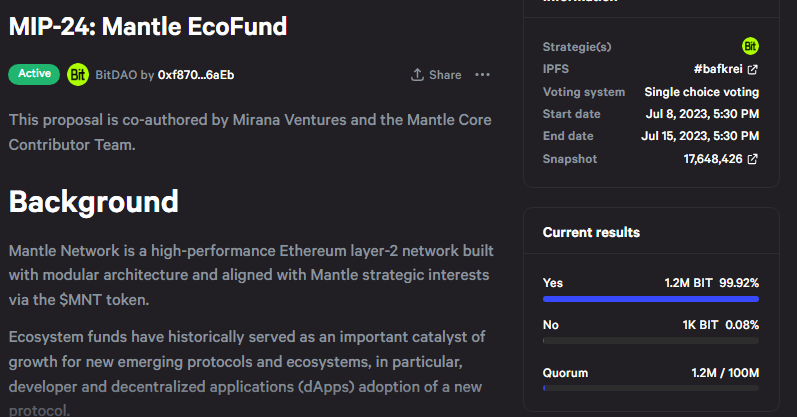Image resolution: width=797 pixels, height=417 pixels.
Task: Click the Share upload icon
Action: point(417,75)
